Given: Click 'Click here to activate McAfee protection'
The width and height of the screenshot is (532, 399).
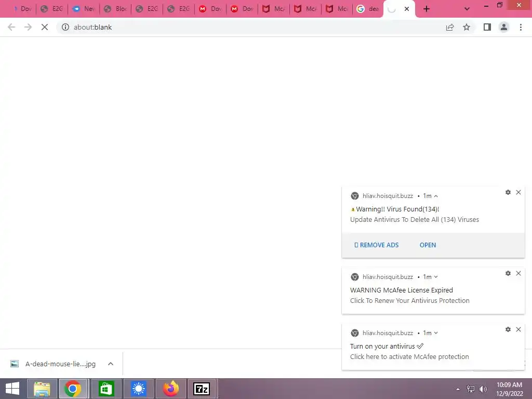Looking at the screenshot, I should point(409,356).
